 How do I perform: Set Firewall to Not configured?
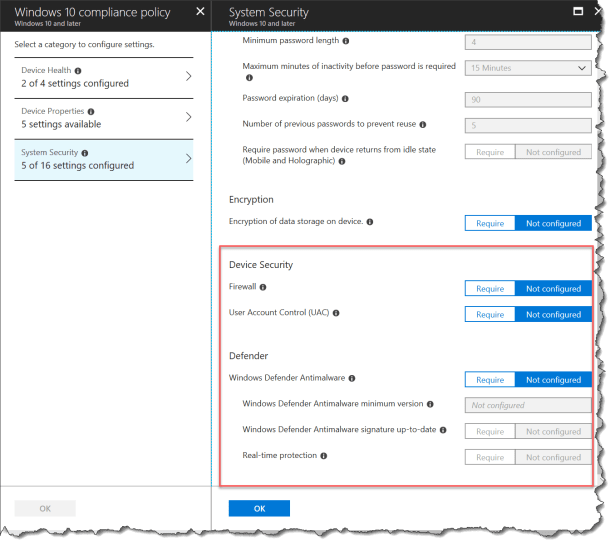point(553,289)
